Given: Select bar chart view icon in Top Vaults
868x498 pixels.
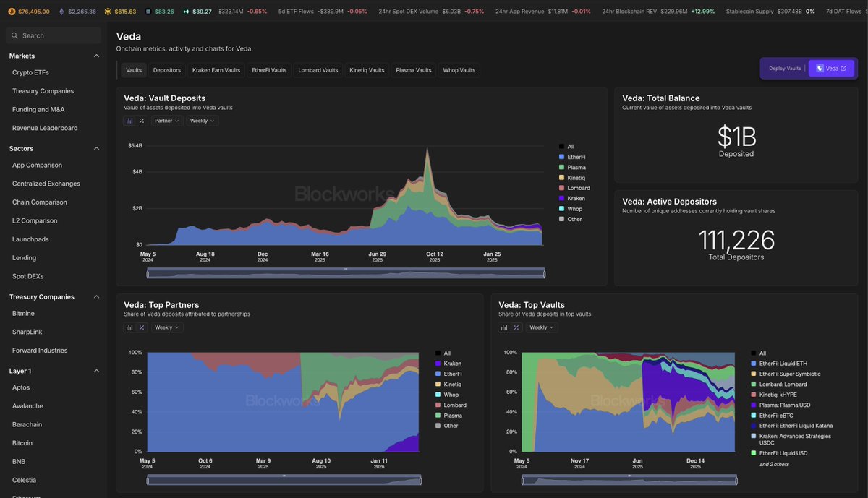Looking at the screenshot, I should coord(504,327).
